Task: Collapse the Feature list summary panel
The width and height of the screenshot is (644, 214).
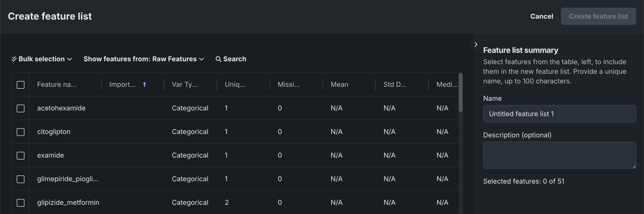Action: point(476,44)
